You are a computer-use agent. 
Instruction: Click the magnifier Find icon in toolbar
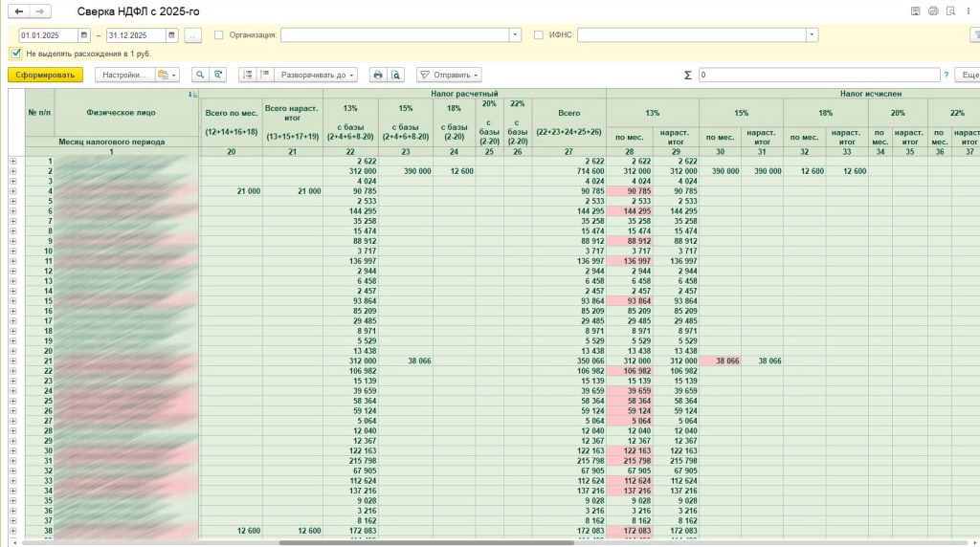(200, 75)
